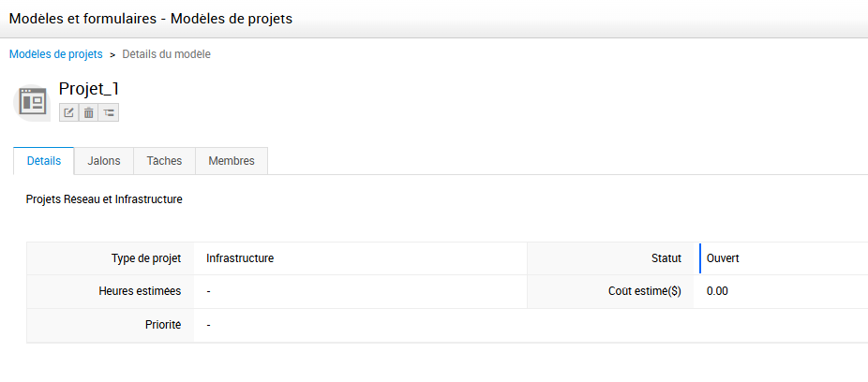Click the Priorité value field
This screenshot has height=382, width=868.
(x=208, y=325)
